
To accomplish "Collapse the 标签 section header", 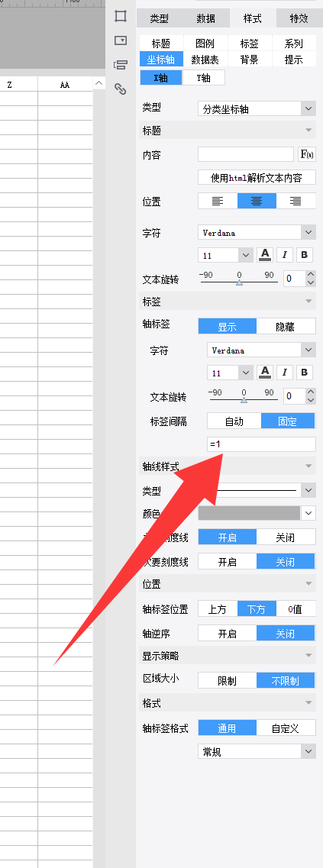I will (x=227, y=302).
